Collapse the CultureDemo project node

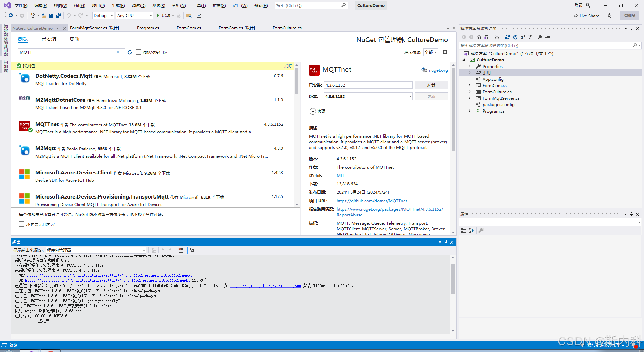[464, 60]
